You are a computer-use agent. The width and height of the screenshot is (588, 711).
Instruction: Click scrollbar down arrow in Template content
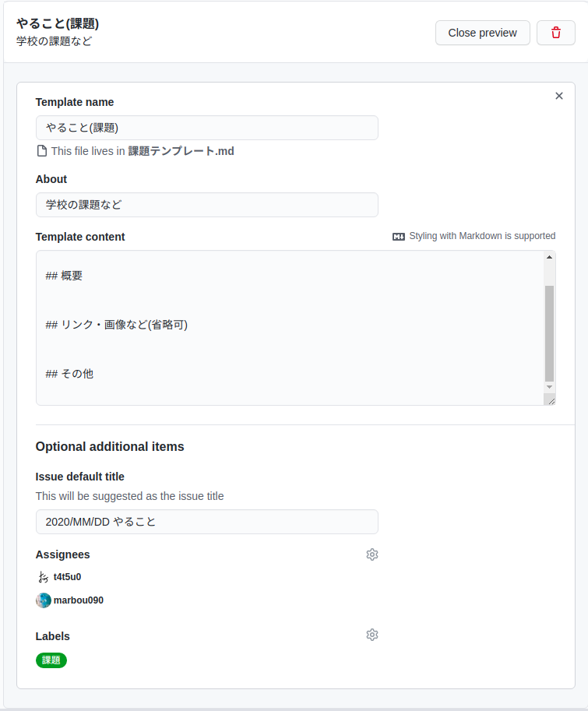pos(550,387)
